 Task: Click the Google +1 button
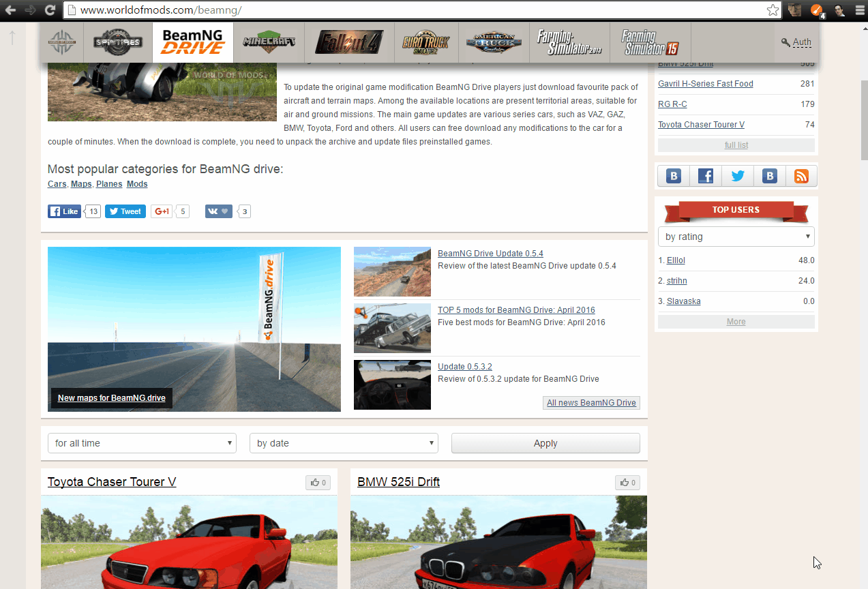pos(161,211)
